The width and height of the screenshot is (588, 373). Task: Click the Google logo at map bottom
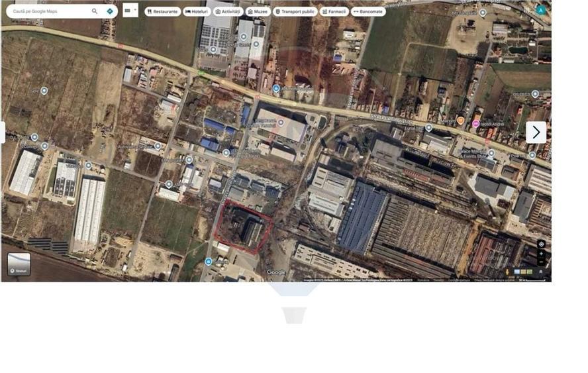point(276,272)
